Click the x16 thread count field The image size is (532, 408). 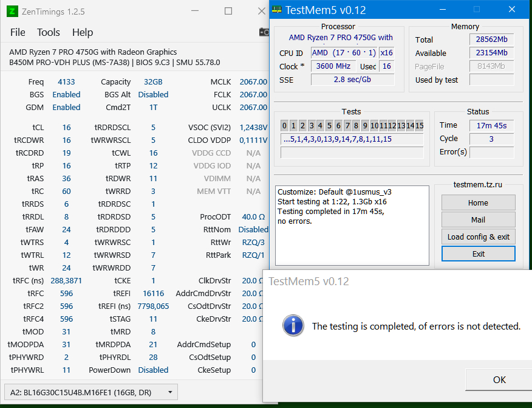(x=386, y=53)
